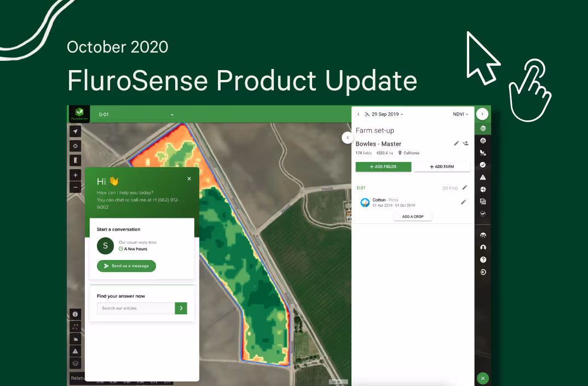Open the farm set-up globe icon in right sidebar
Screen dimensions: 588x386
[483, 128]
